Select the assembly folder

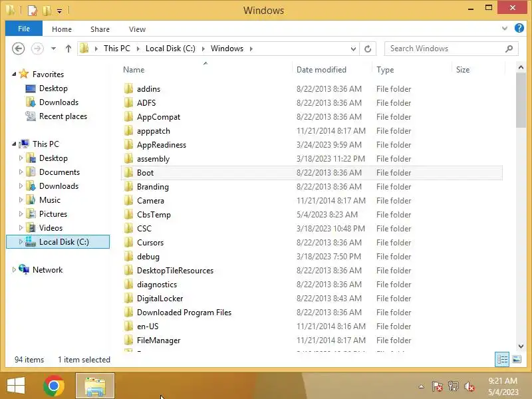coord(153,159)
